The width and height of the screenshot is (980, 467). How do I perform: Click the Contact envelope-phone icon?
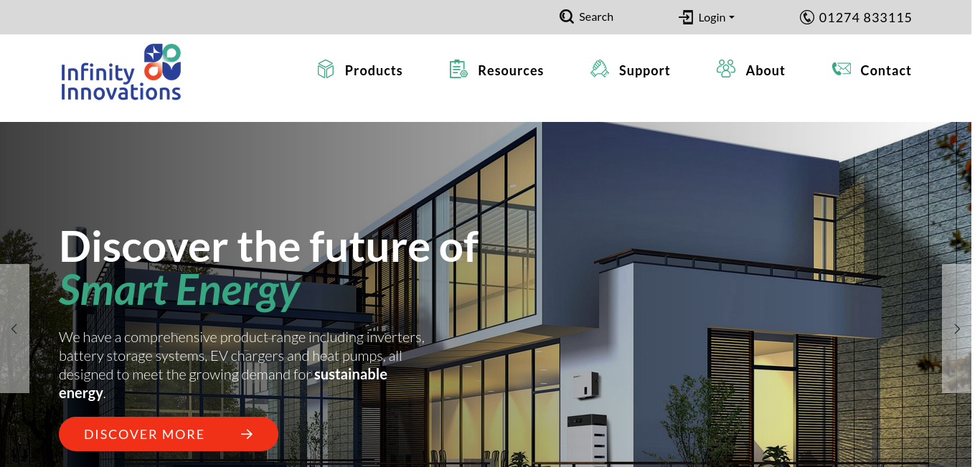[x=842, y=69]
